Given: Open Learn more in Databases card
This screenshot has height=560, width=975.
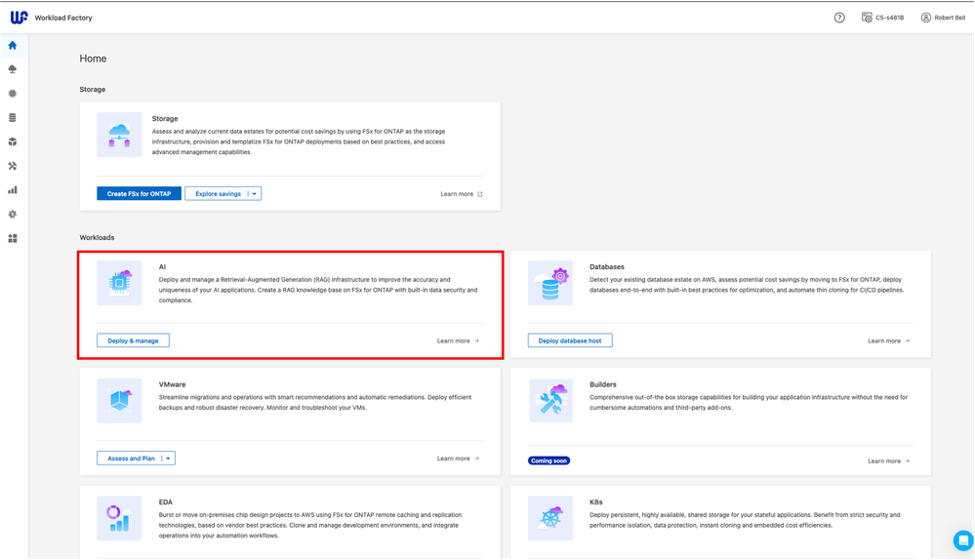Looking at the screenshot, I should pyautogui.click(x=888, y=340).
